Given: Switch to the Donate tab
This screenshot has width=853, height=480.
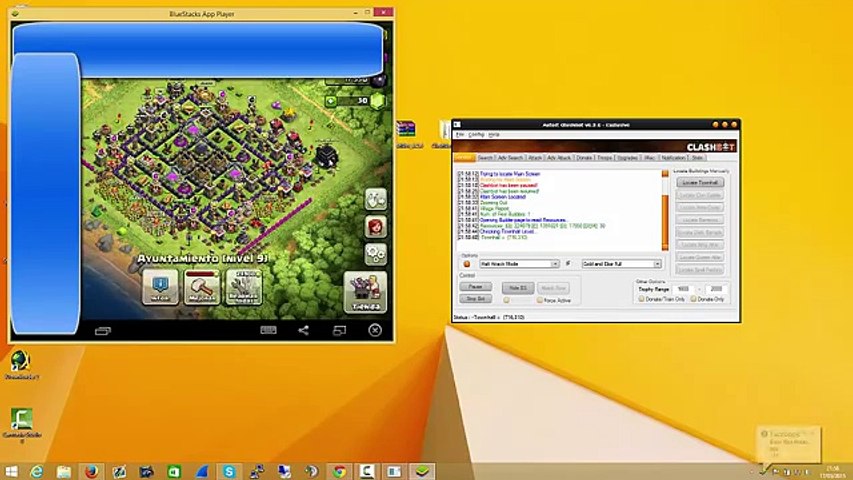Looking at the screenshot, I should [x=584, y=158].
